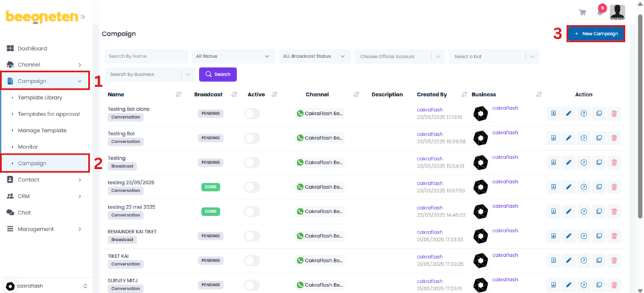This screenshot has height=293, width=644.
Task: Open the notifications bell
Action: click(600, 12)
